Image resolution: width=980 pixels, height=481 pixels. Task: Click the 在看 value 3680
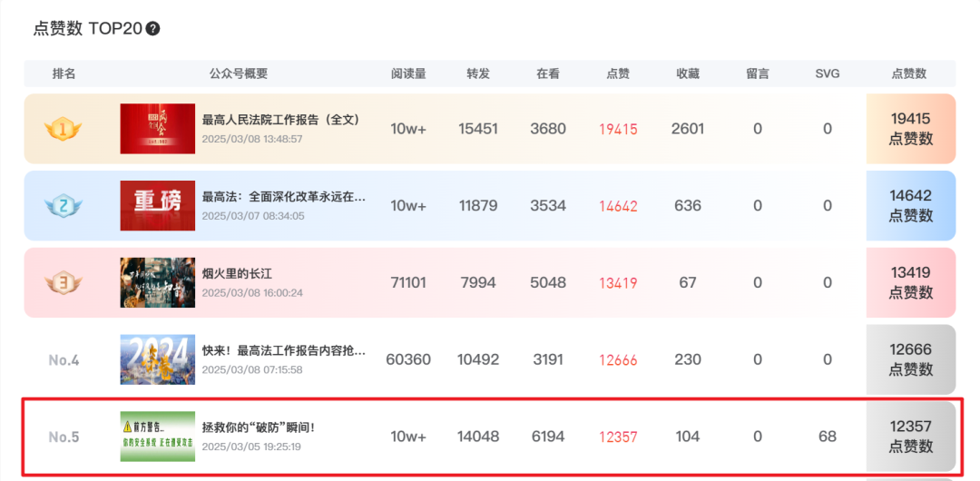(x=548, y=129)
